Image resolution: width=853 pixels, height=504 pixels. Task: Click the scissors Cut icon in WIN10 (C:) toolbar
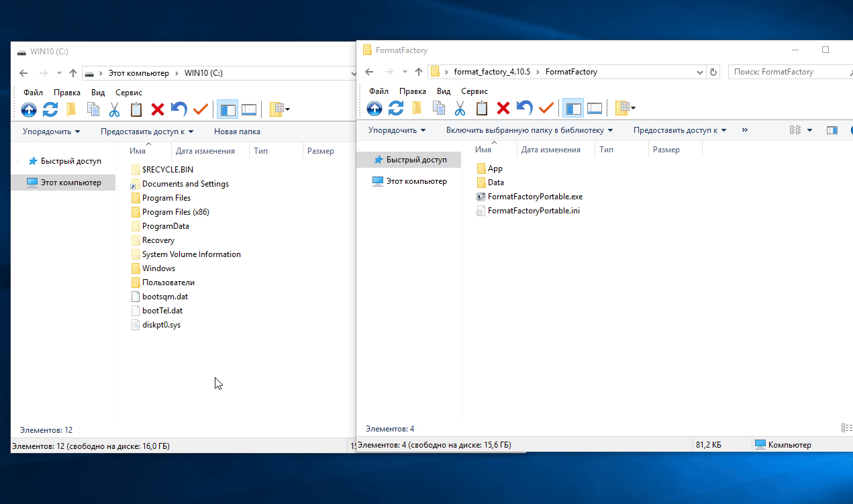click(x=114, y=109)
